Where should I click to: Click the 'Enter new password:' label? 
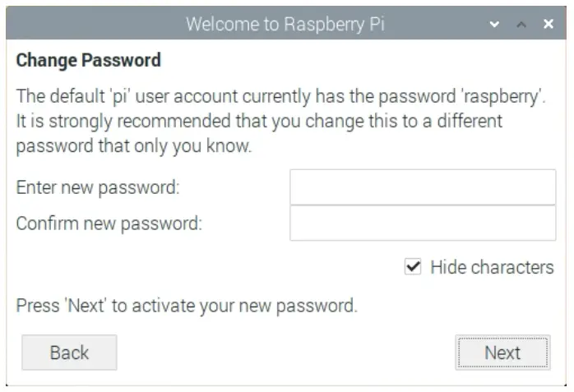click(x=98, y=187)
